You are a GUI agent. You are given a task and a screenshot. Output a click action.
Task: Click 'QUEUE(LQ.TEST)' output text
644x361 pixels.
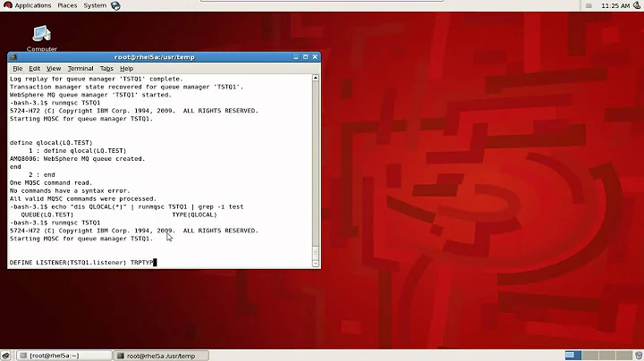tap(47, 214)
